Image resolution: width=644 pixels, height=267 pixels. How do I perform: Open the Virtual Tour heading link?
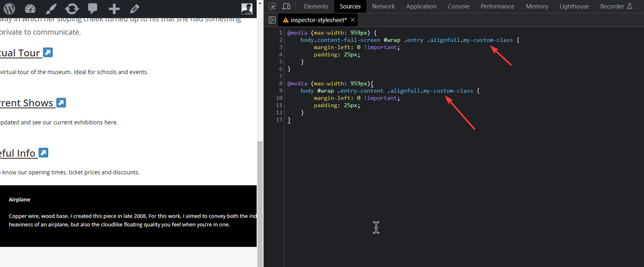click(x=20, y=53)
